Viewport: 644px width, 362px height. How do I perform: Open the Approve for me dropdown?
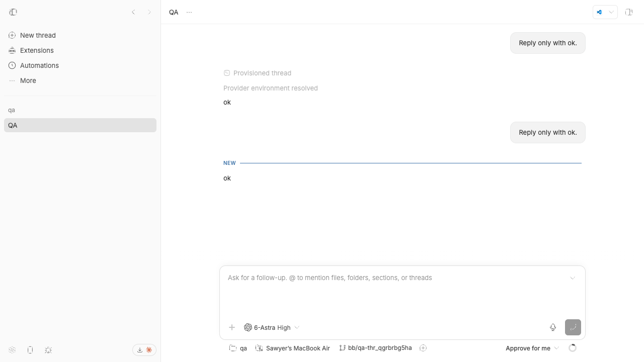(532, 348)
